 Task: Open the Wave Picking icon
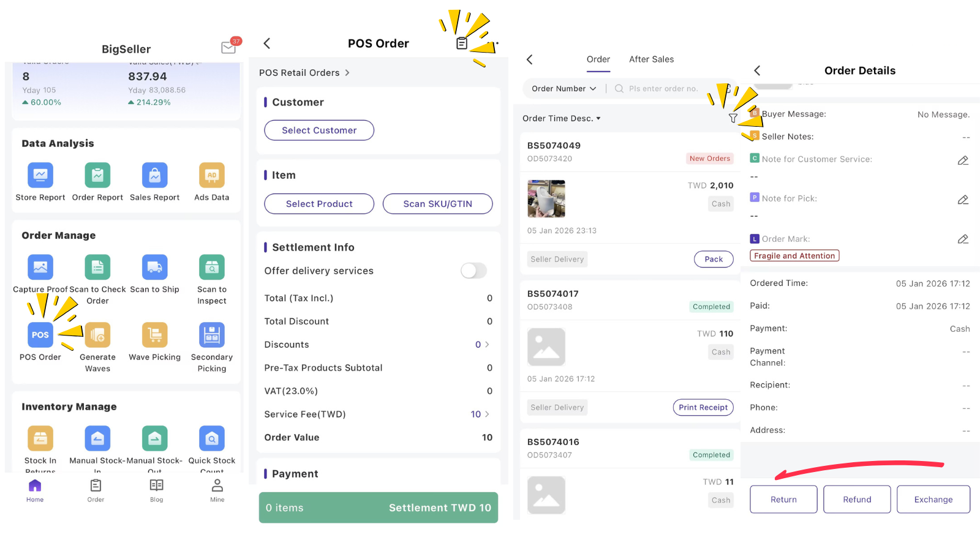(154, 335)
